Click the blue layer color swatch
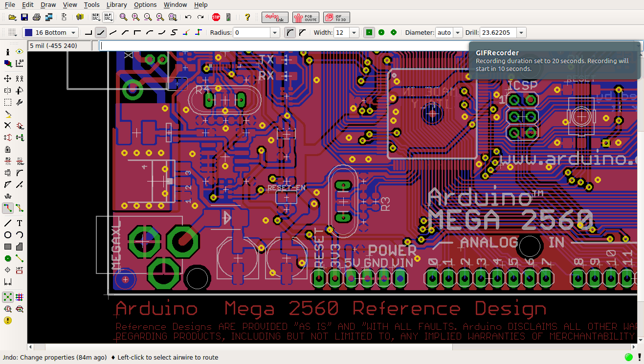Image resolution: width=644 pixels, height=364 pixels. pyautogui.click(x=28, y=33)
